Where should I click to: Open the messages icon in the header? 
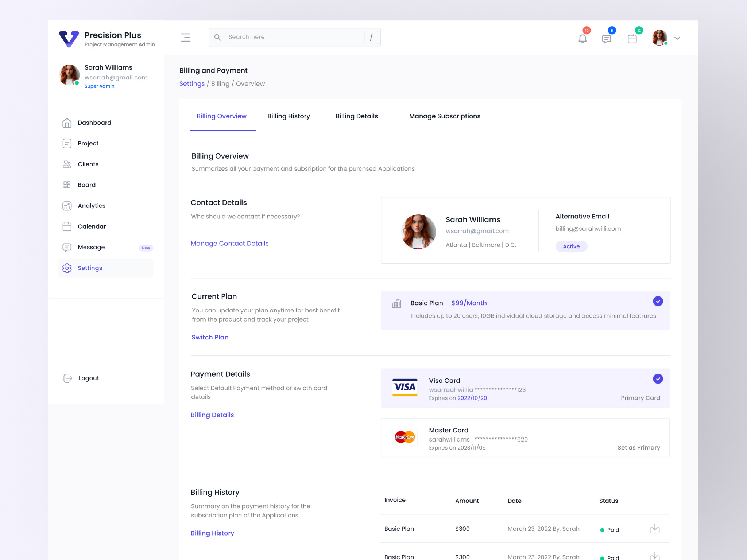(607, 38)
